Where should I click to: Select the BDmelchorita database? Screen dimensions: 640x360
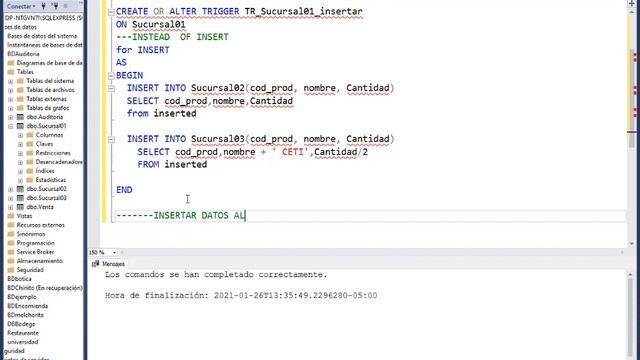point(25,315)
